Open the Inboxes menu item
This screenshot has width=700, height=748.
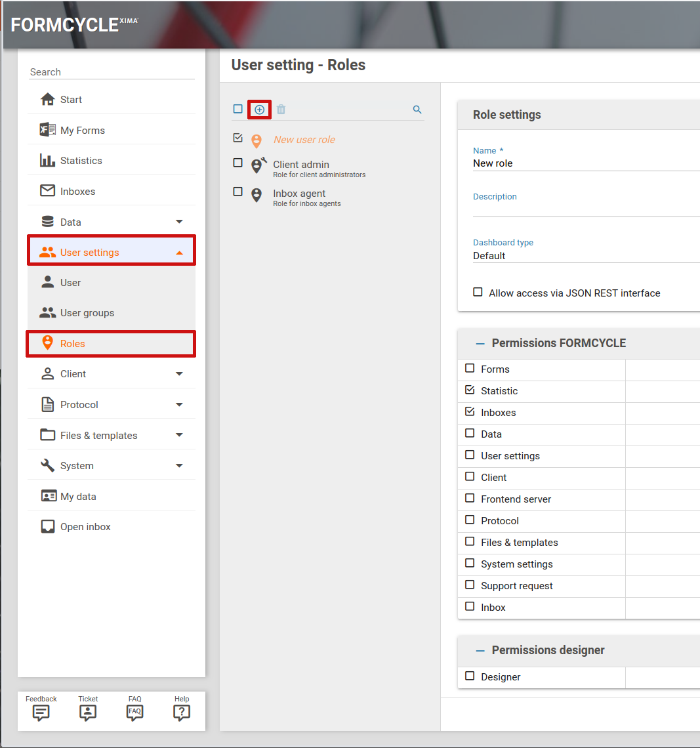click(77, 192)
